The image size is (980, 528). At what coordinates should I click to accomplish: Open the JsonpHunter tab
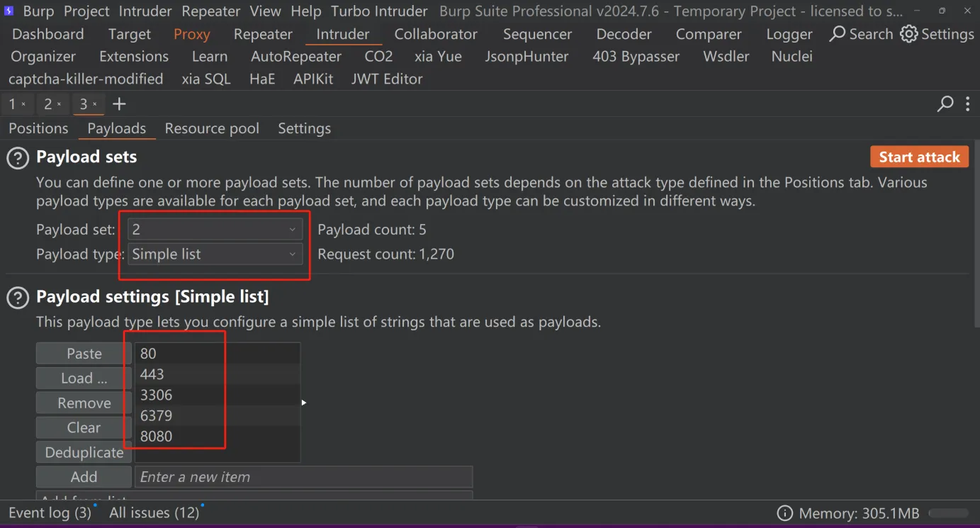526,57
